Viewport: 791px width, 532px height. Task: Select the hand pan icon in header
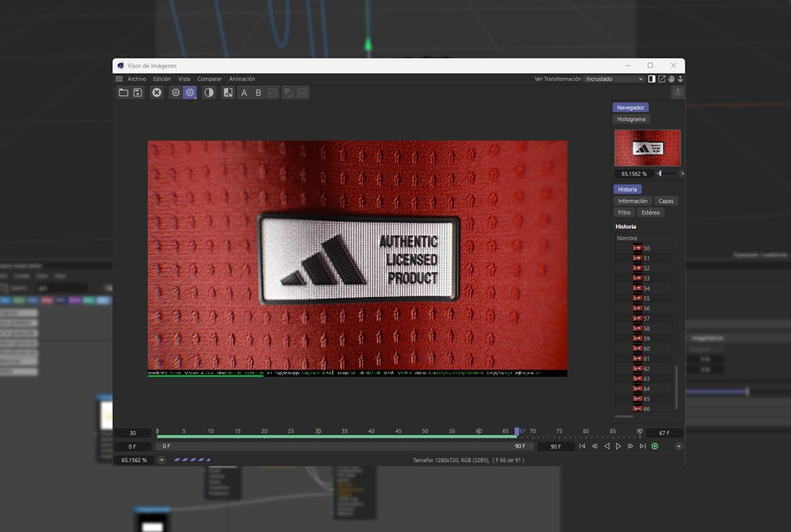pyautogui.click(x=671, y=78)
